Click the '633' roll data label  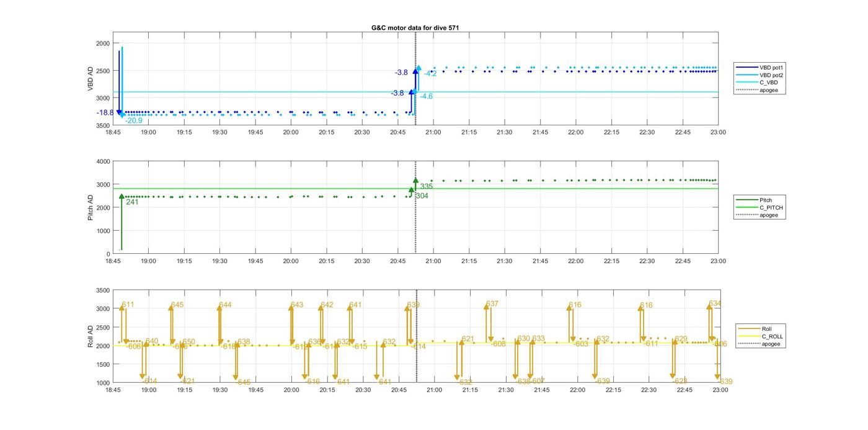pyautogui.click(x=538, y=339)
